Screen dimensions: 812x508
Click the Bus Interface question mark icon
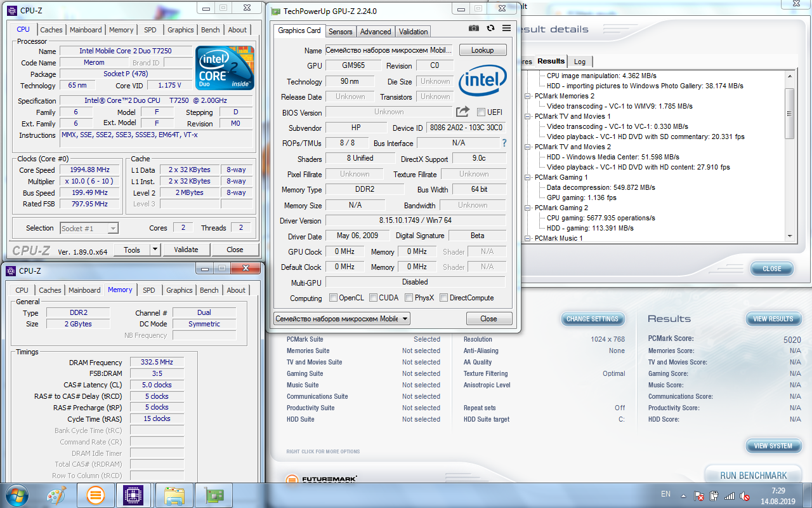(x=504, y=143)
